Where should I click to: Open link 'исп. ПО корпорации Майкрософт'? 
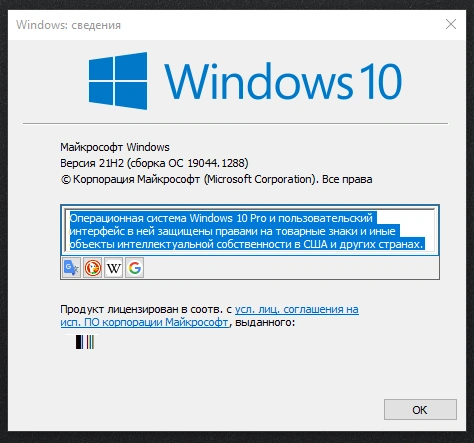coord(145,322)
